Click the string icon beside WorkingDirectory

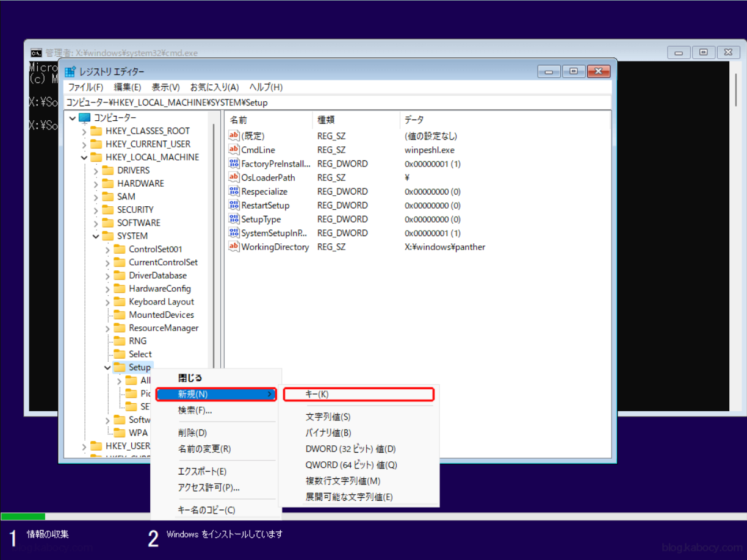[x=234, y=247]
